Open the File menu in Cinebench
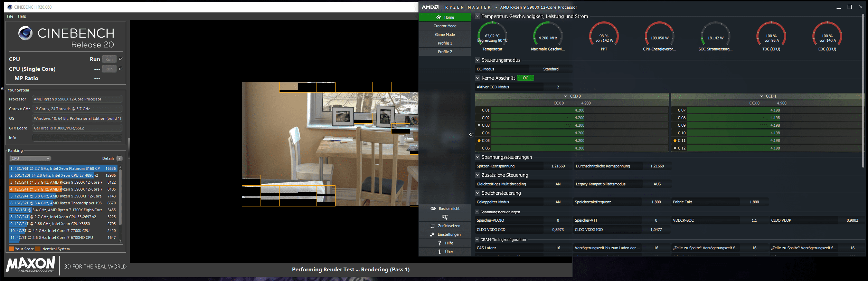 [10, 16]
